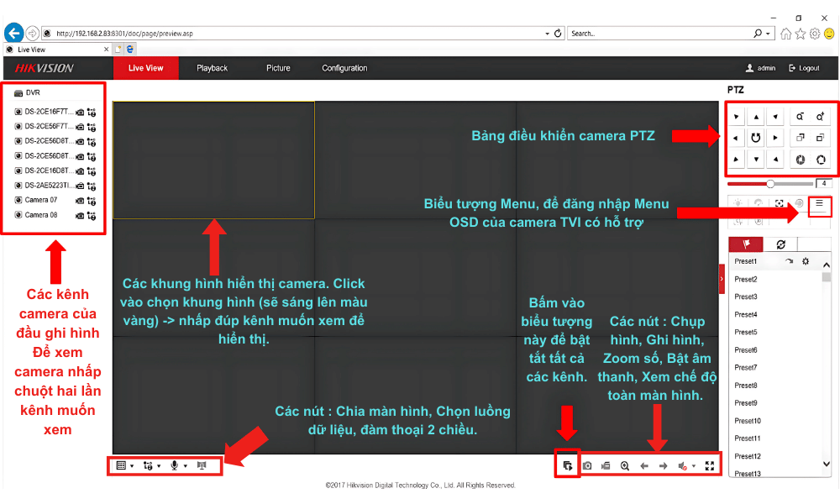Click the auxiliary focus icon
The image size is (840, 504).
point(779,203)
